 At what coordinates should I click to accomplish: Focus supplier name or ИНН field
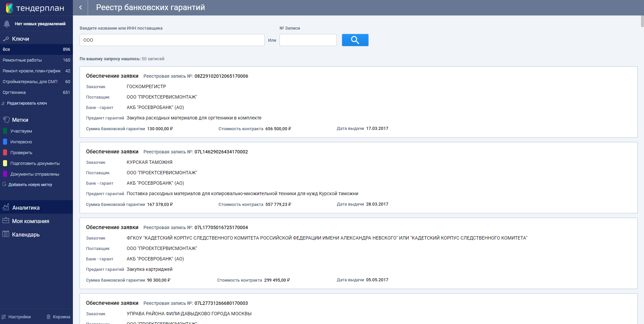coord(172,40)
